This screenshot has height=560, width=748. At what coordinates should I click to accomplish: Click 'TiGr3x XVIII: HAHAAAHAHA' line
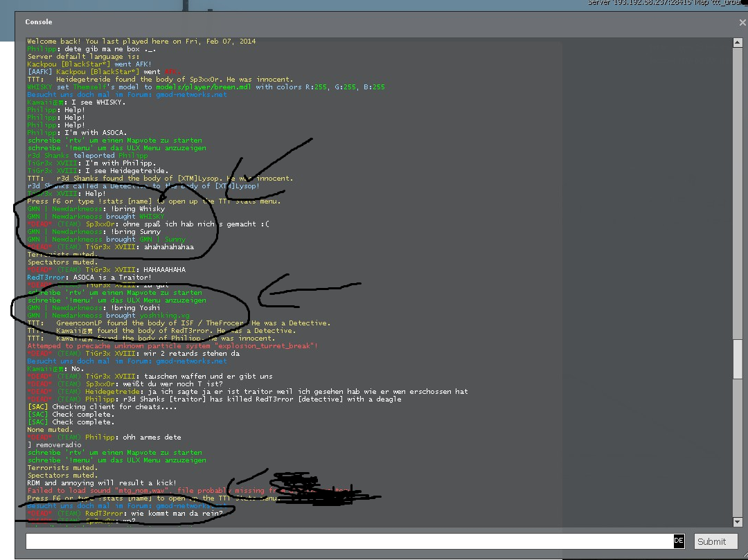107,270
